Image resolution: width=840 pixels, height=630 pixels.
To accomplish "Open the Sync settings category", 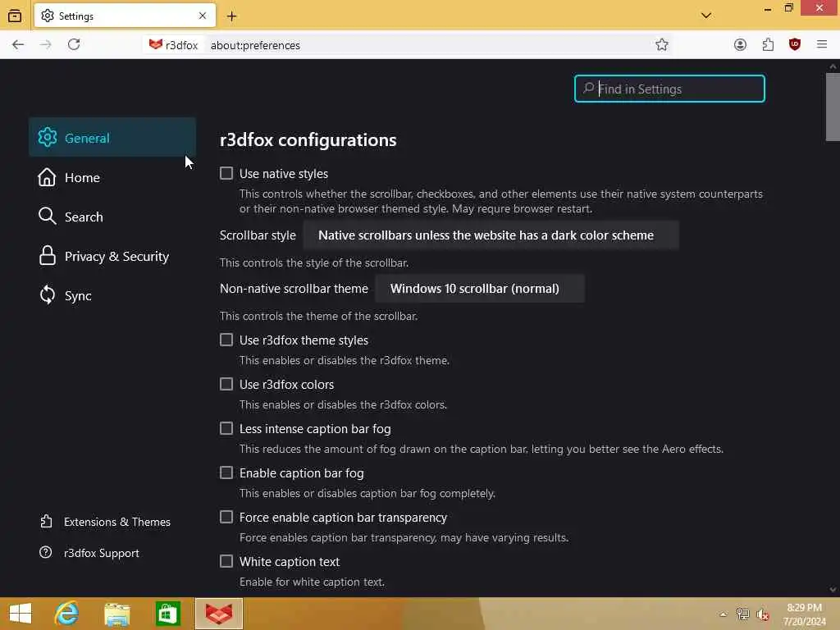I will tap(112, 295).
